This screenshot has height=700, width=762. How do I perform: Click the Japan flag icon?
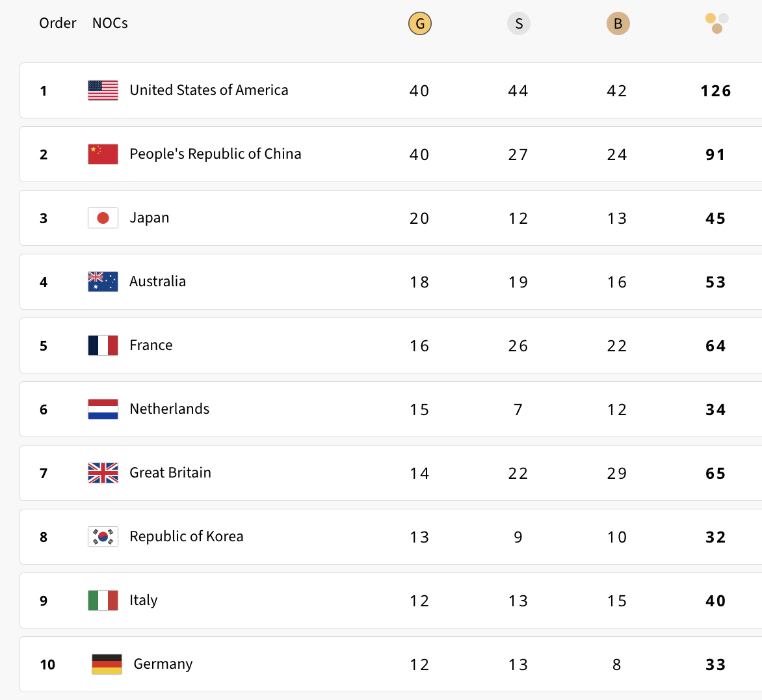103,218
